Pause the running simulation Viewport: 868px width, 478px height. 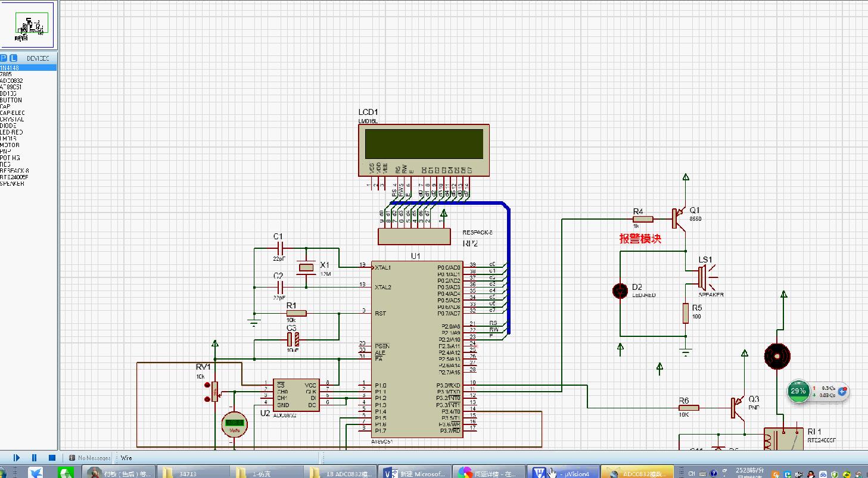coord(34,458)
